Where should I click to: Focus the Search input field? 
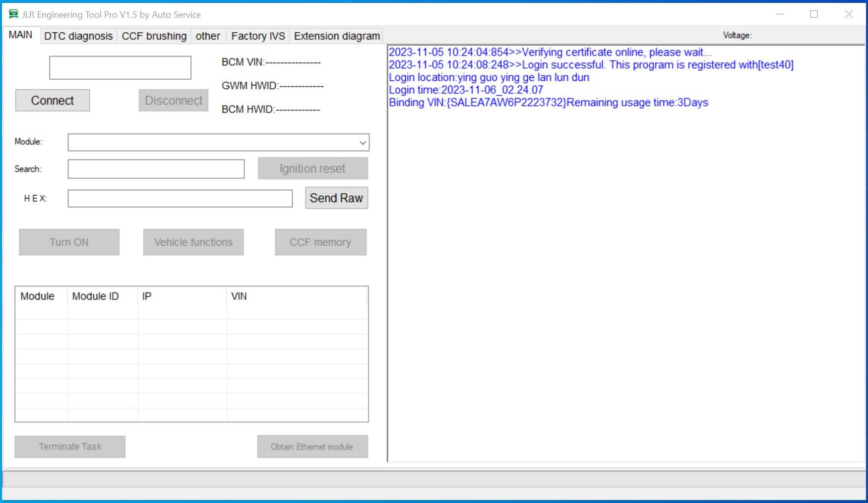(x=156, y=169)
